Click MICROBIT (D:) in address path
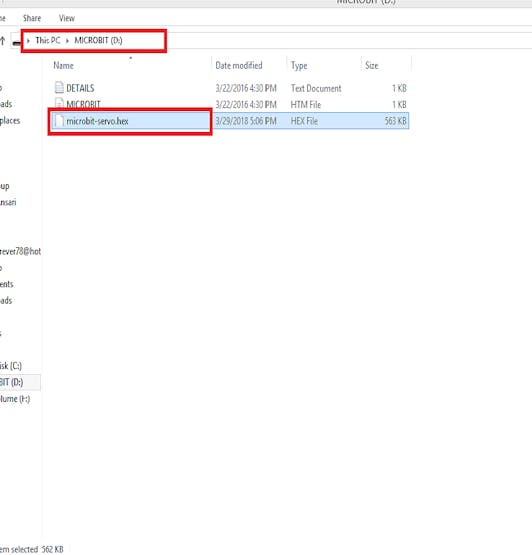 [x=98, y=40]
